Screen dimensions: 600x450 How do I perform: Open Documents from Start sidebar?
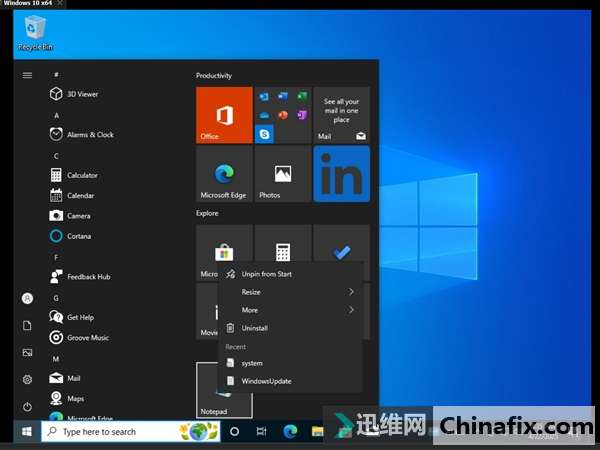[x=27, y=325]
